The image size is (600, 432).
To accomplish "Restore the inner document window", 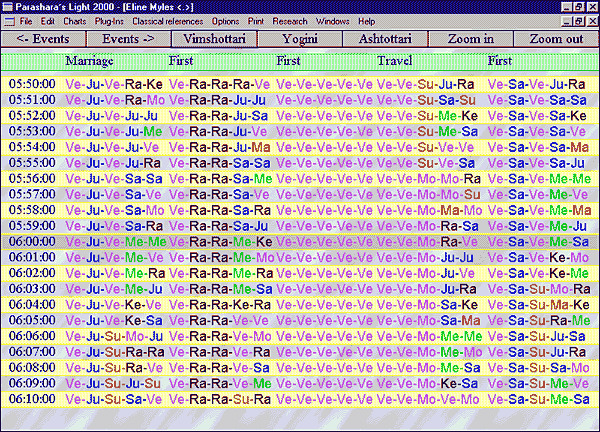I will [x=580, y=21].
